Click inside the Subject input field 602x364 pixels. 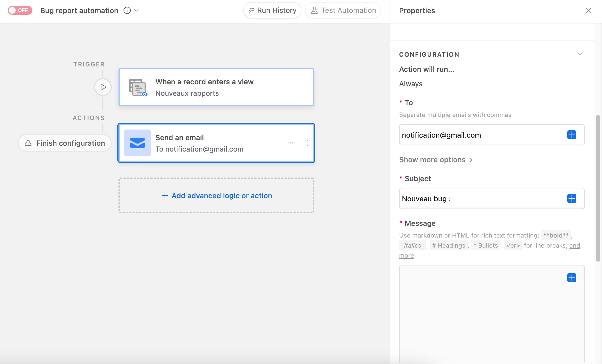pos(481,198)
